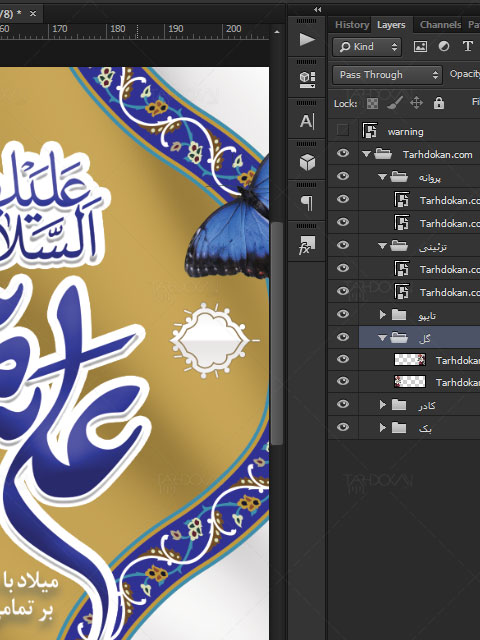Collapse the پروانه group

tap(382, 177)
